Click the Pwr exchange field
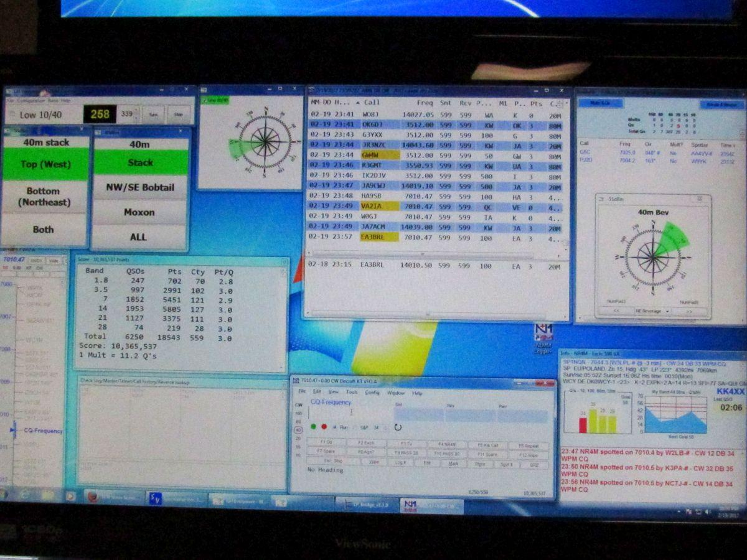The image size is (747, 560). pyautogui.click(x=522, y=416)
